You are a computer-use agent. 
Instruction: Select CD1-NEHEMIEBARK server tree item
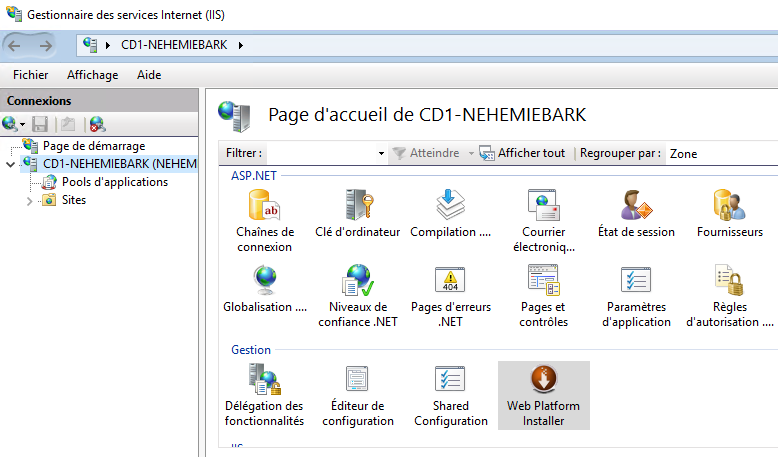(x=109, y=164)
